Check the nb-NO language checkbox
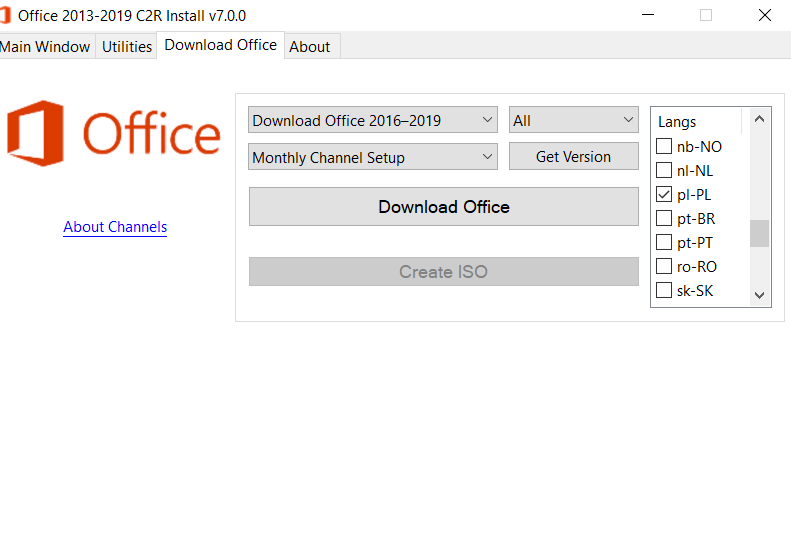 click(x=664, y=146)
